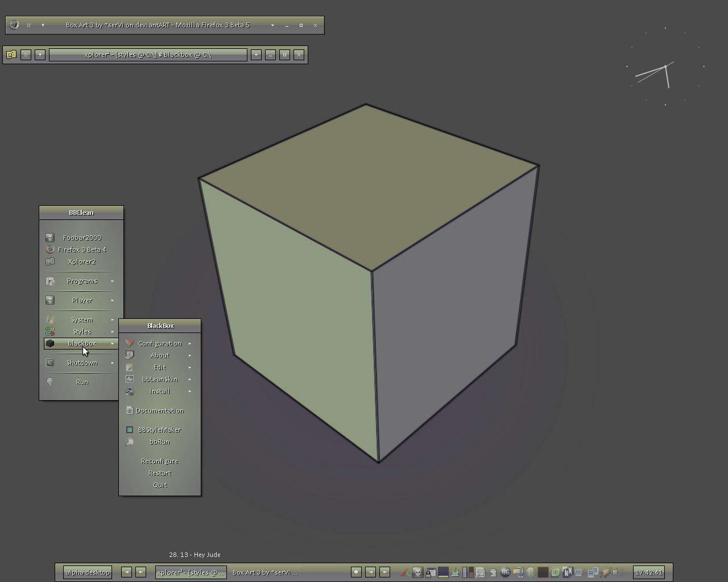Click the heart icon beside Configuration
The image size is (728, 582).
(130, 343)
